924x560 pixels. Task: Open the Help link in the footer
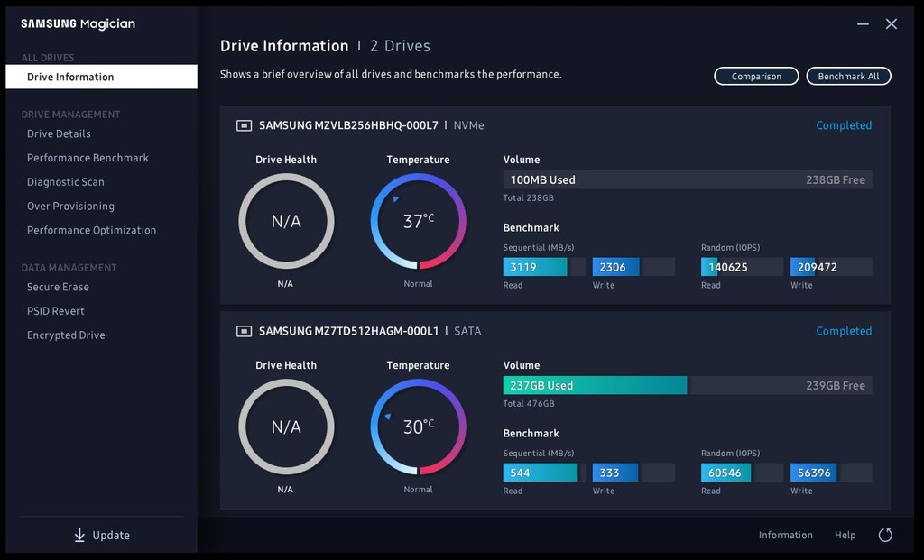(845, 535)
